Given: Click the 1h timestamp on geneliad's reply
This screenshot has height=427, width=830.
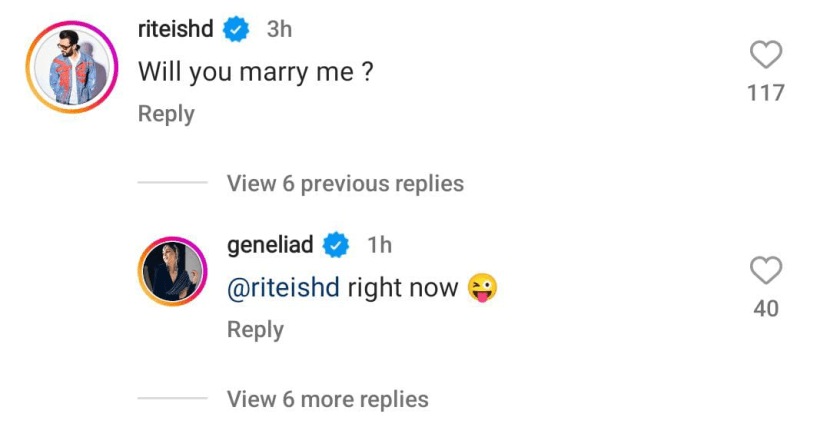Looking at the screenshot, I should pos(380,244).
